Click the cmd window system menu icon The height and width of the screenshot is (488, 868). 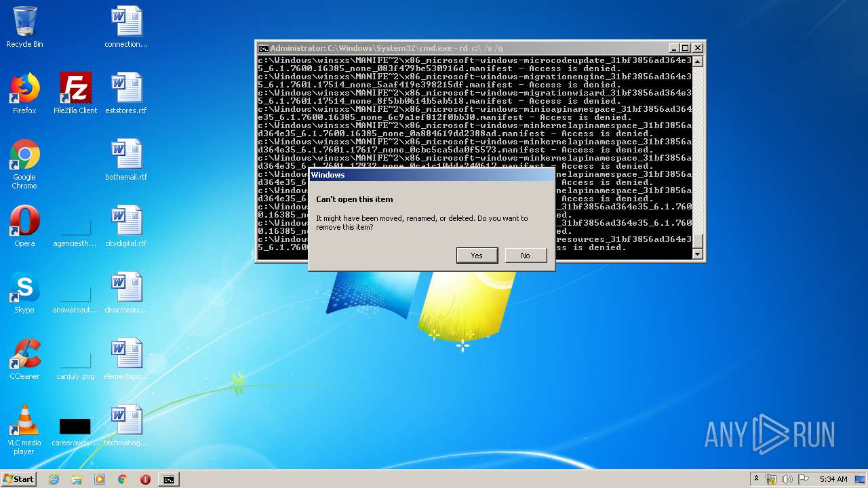tap(263, 48)
